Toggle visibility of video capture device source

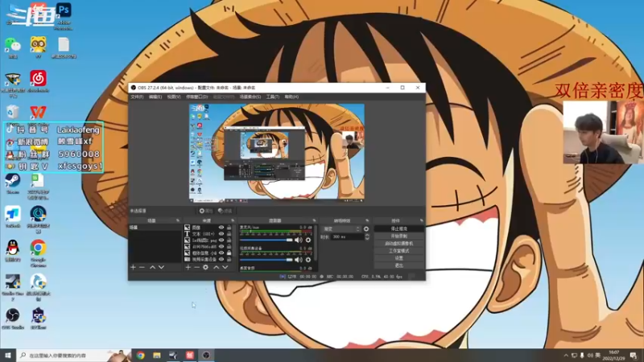[x=221, y=259]
